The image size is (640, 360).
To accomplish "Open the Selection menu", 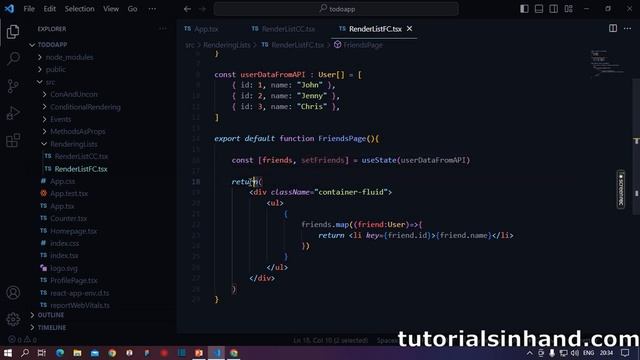I will pyautogui.click(x=79, y=9).
